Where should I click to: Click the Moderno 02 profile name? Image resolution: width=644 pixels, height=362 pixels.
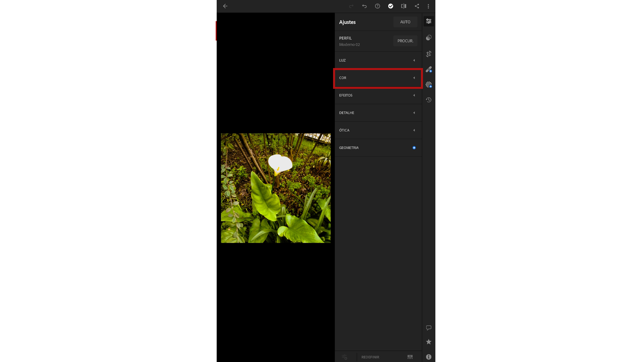pos(349,45)
